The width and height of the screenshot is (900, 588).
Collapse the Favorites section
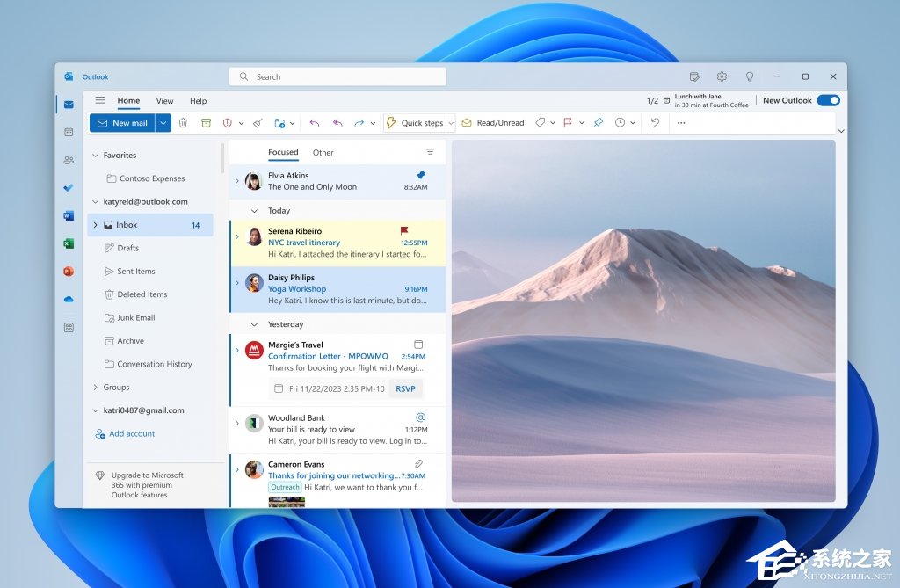coord(96,156)
